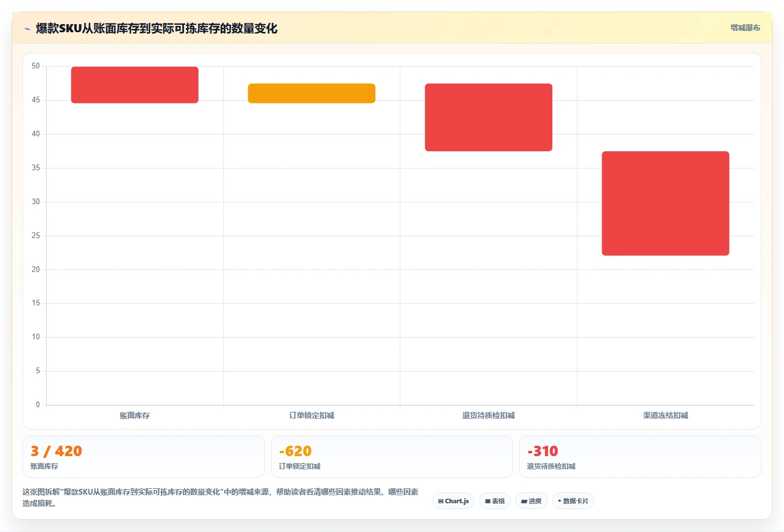Click the y-axis value 25

[36, 236]
